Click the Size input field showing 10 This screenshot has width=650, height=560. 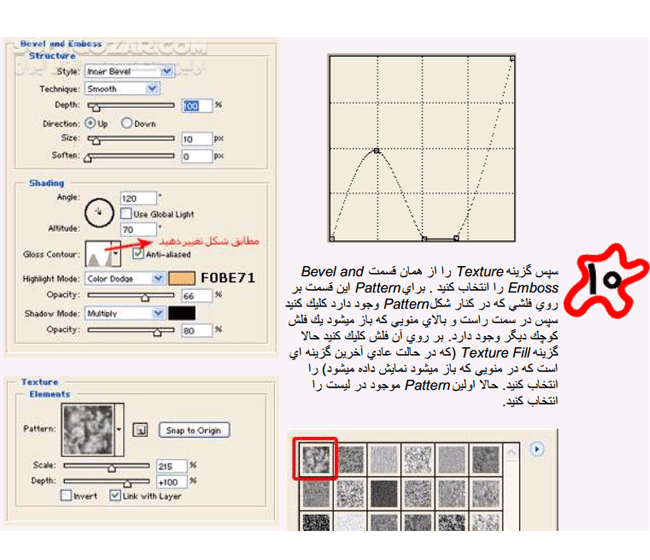coord(196,140)
